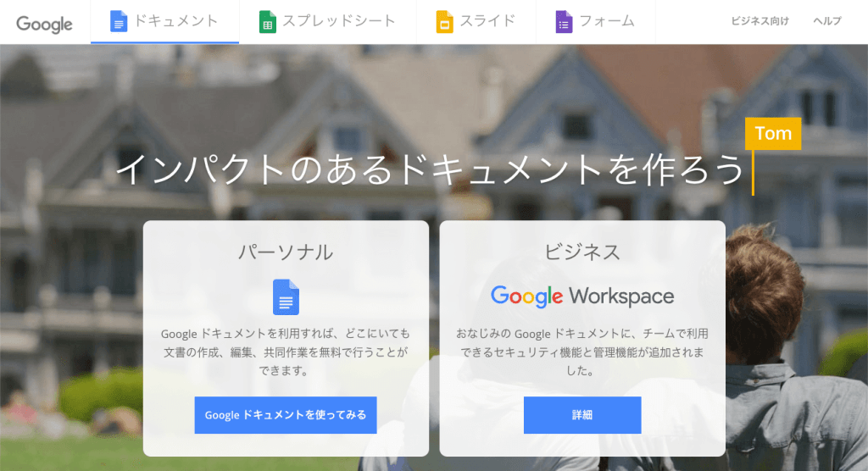The width and height of the screenshot is (868, 471).
Task: Click the blue Docs icon in the navigation bar
Action: click(x=119, y=21)
